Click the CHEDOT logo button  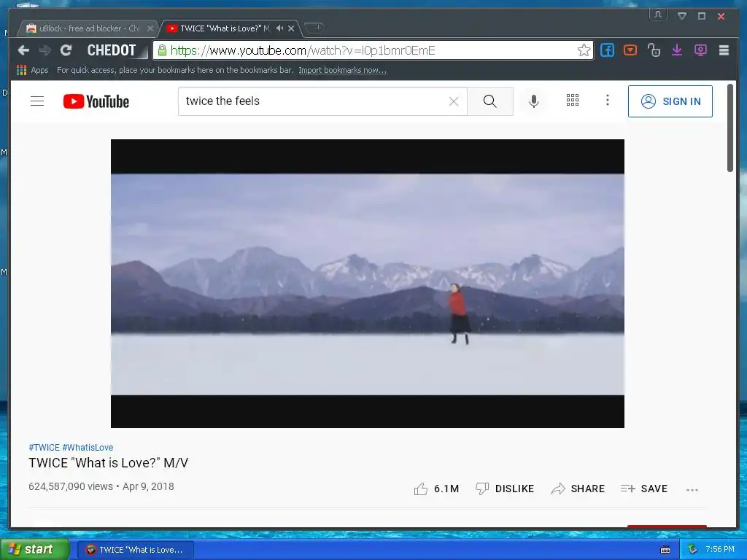113,50
